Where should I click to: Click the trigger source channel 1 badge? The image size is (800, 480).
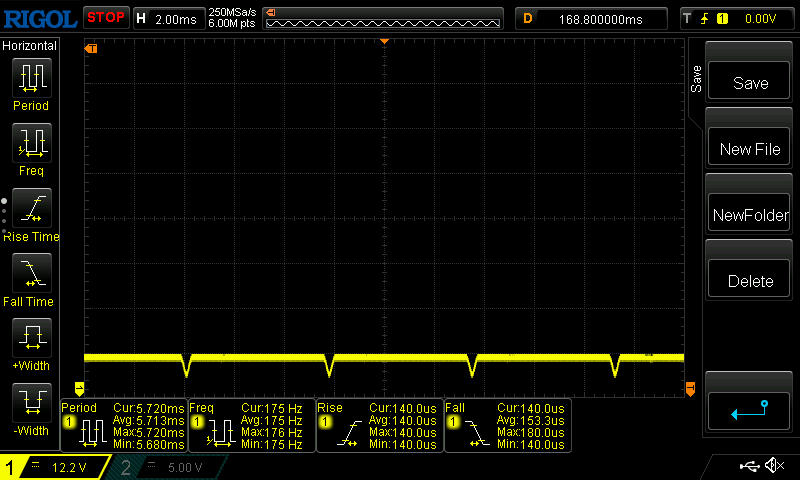(x=722, y=19)
